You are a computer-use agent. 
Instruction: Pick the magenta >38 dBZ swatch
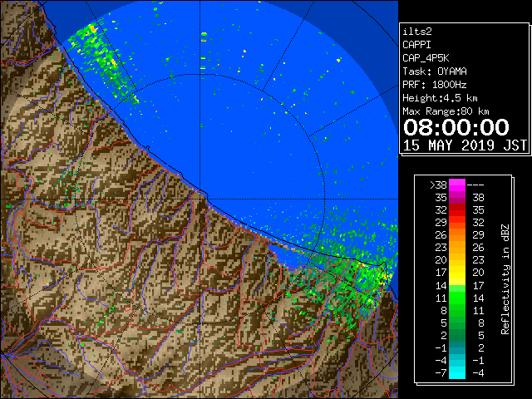click(x=457, y=185)
